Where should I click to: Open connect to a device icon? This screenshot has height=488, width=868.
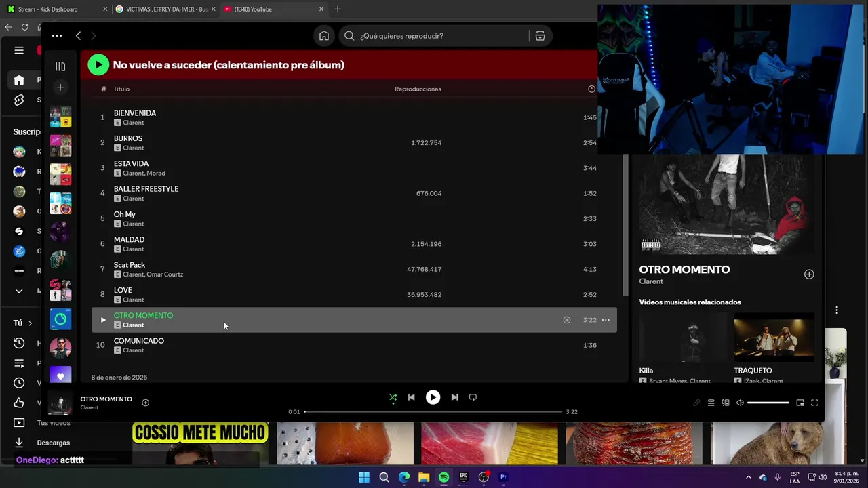click(726, 403)
